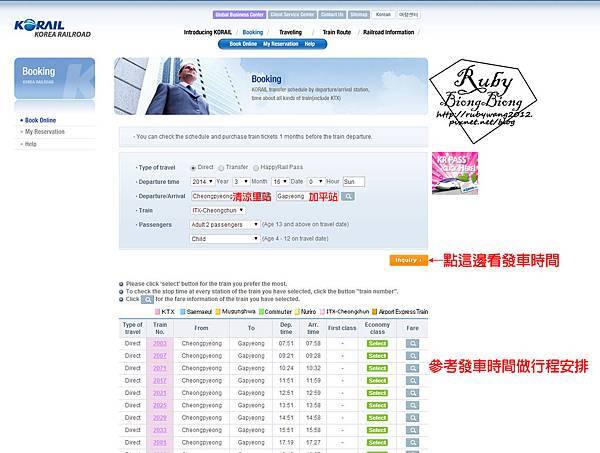Open the Train type dropdown ITX-Cheongchun
Viewport: 600px width, 453px height.
218,210
